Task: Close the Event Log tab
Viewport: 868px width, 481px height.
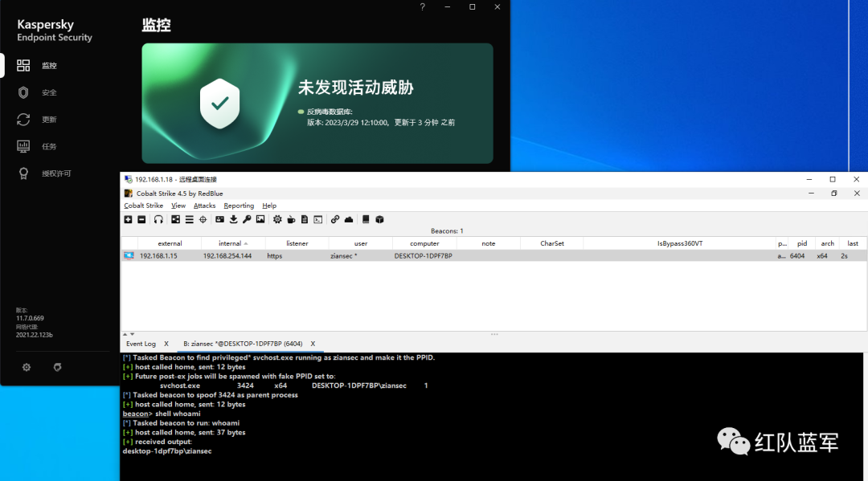Action: [x=166, y=344]
